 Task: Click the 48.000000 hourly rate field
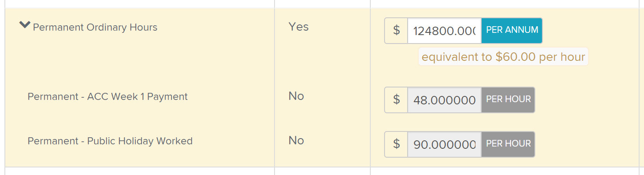[444, 100]
